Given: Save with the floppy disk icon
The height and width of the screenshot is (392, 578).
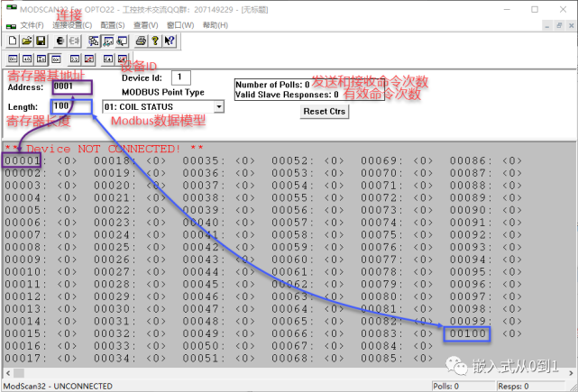Looking at the screenshot, I should (x=41, y=41).
